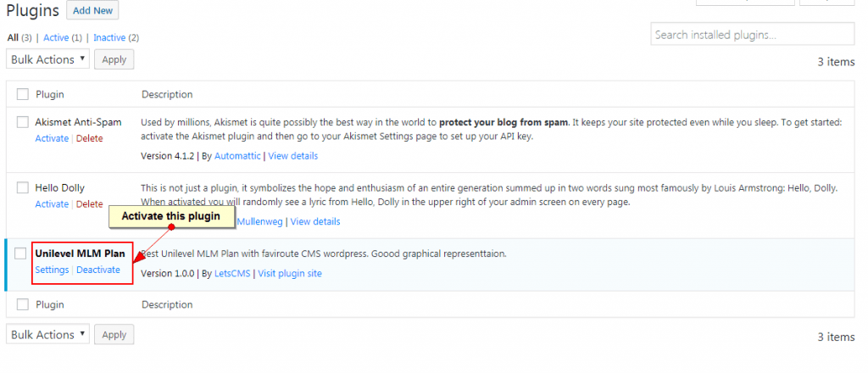The width and height of the screenshot is (868, 373).
Task: Show All plugins filter
Action: click(12, 37)
